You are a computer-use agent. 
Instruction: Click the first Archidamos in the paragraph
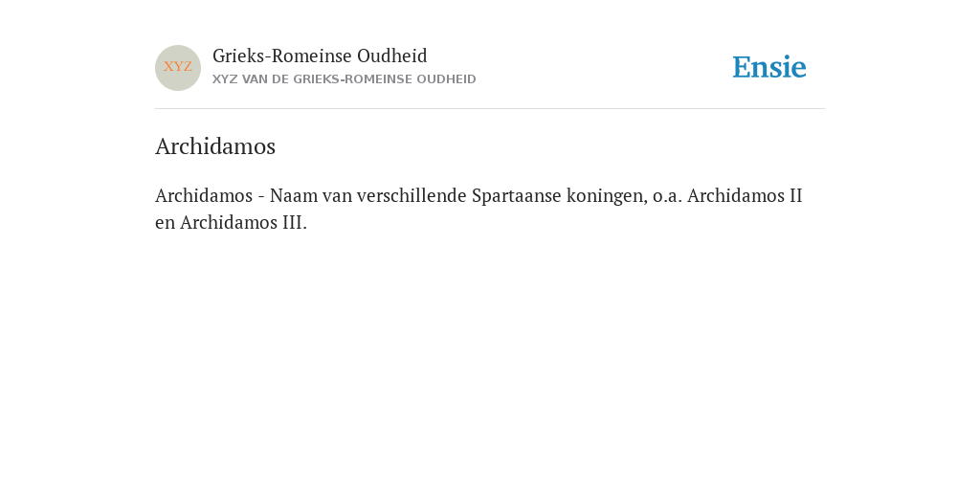click(x=204, y=195)
